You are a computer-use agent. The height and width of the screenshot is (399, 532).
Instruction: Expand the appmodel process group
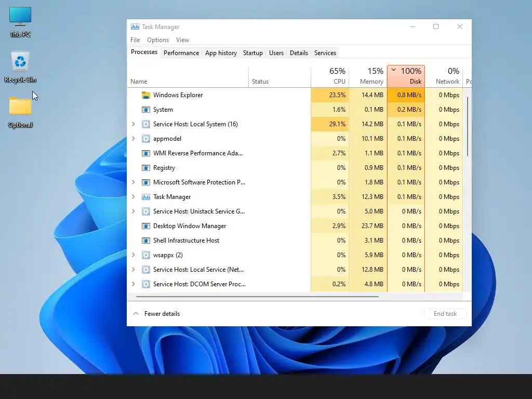(134, 139)
